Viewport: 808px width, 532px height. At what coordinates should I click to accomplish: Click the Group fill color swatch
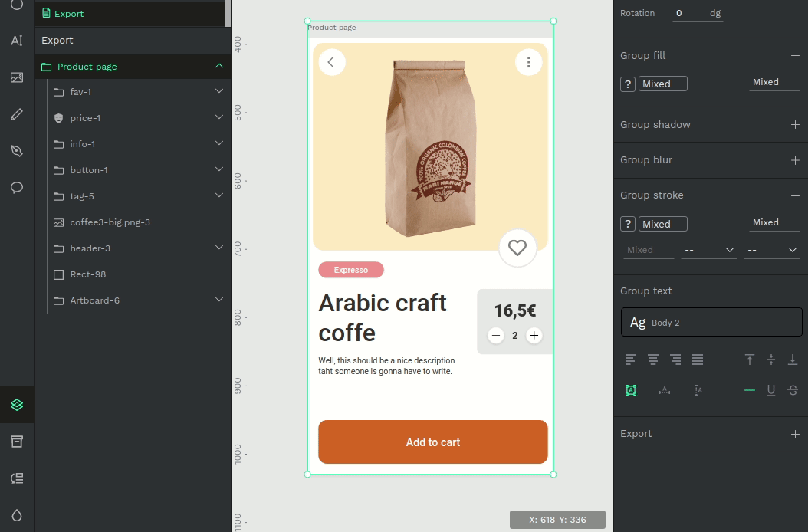[x=628, y=84]
